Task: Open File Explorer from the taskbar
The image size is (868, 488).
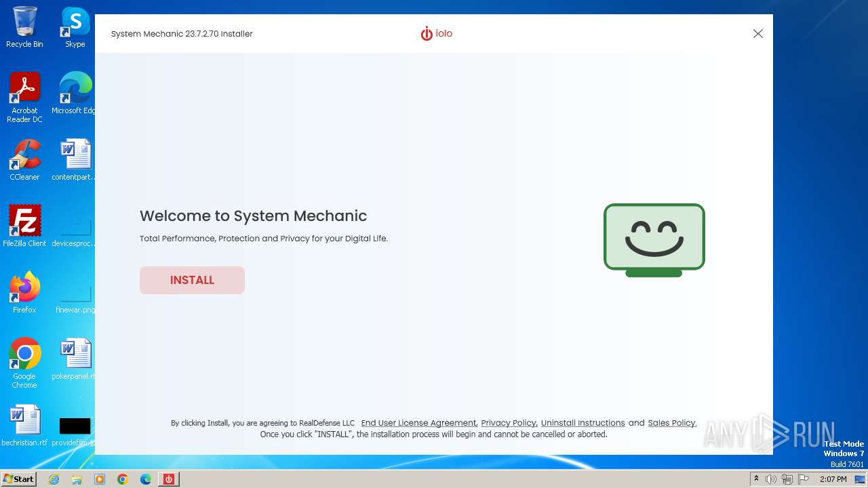Action: click(77, 479)
